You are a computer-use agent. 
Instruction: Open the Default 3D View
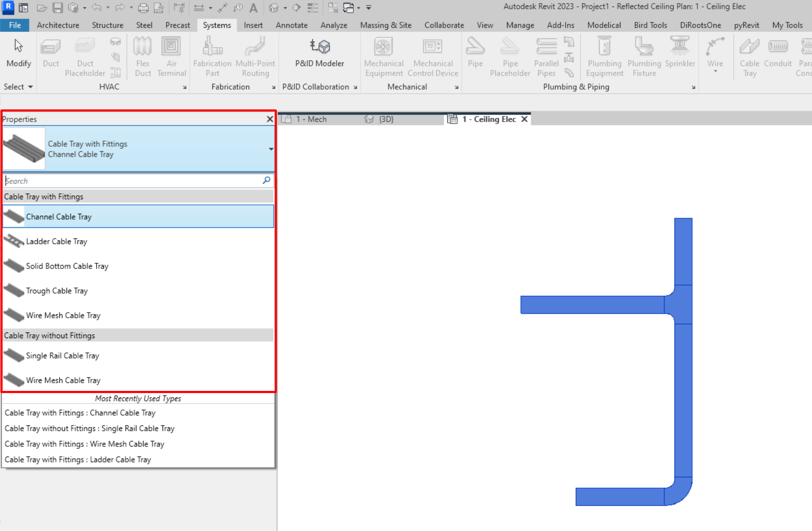[x=273, y=8]
